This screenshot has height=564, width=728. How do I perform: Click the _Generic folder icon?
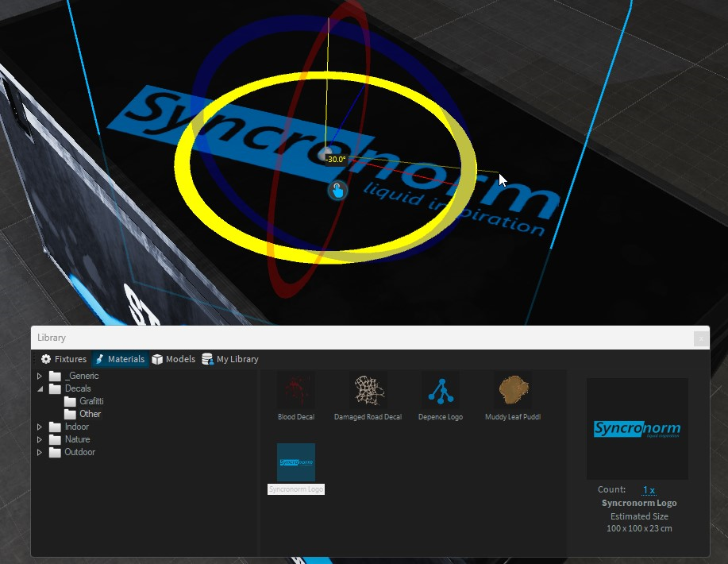pos(55,376)
